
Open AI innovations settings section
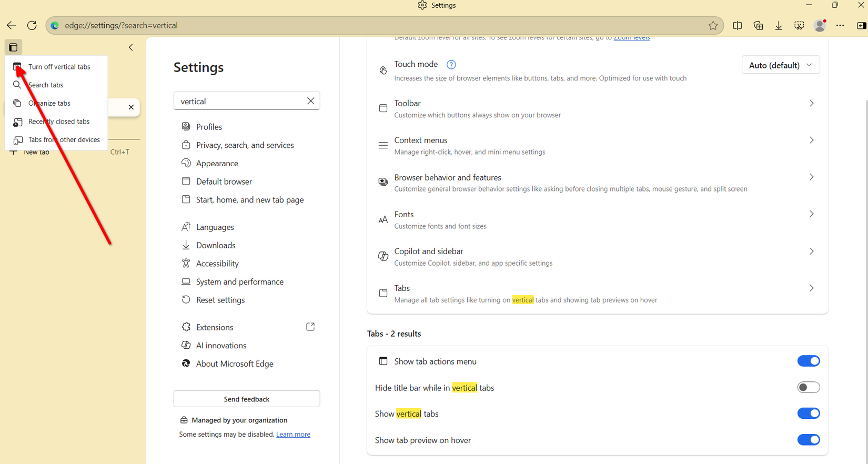click(221, 346)
